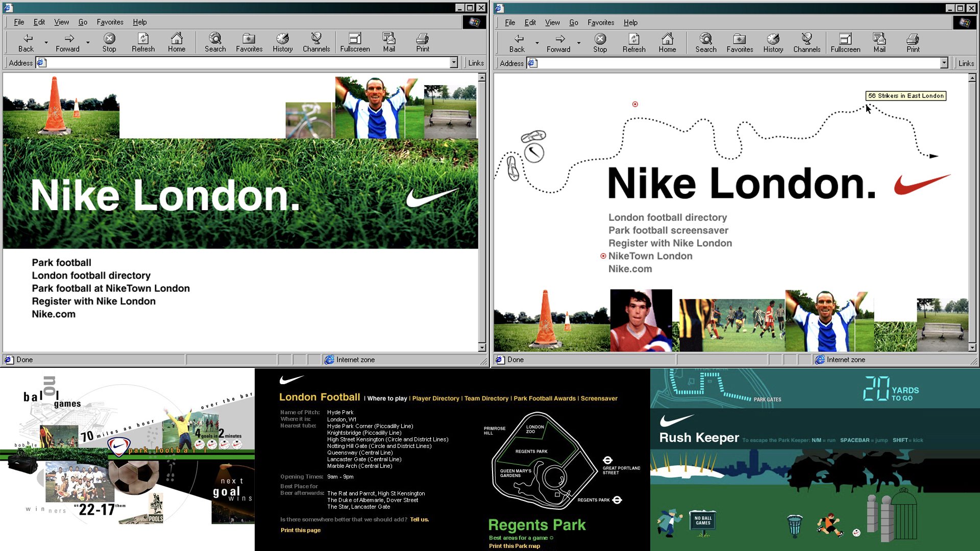Open Park football at NikeTown London link

tap(111, 288)
